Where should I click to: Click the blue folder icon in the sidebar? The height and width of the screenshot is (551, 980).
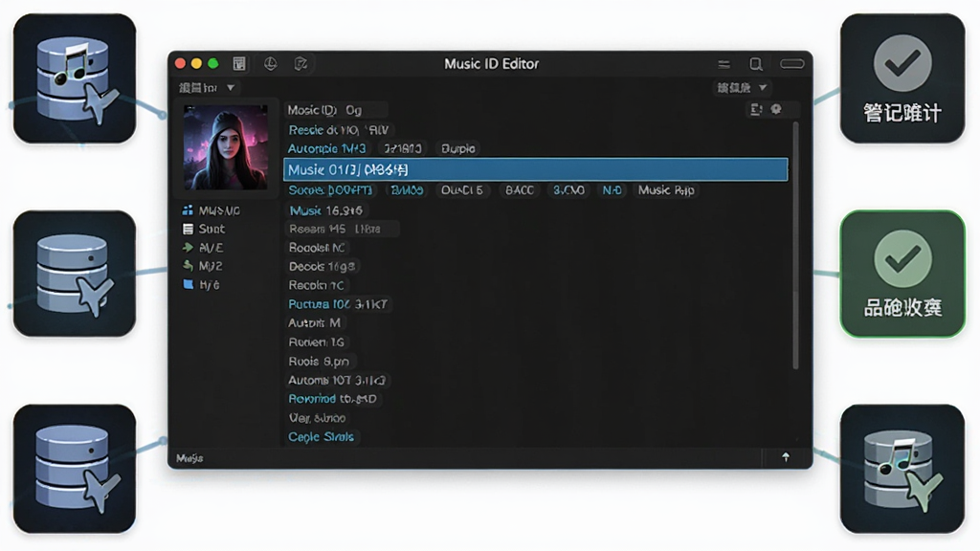[188, 284]
